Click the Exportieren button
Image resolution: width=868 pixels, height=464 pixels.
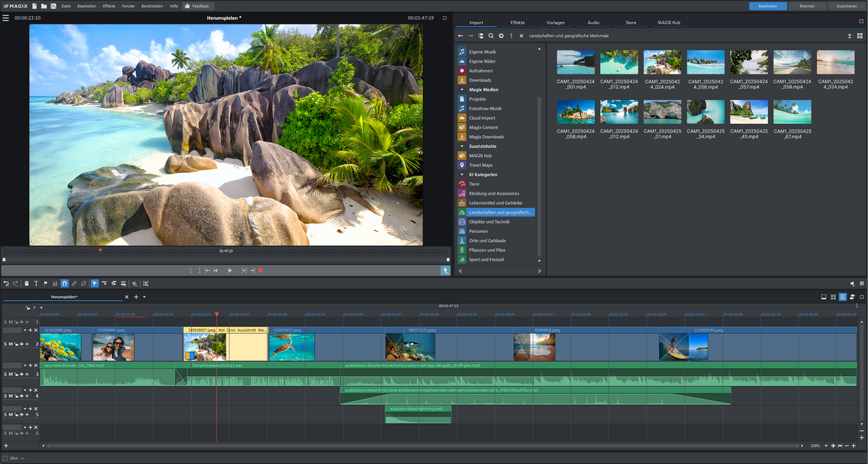pos(846,6)
